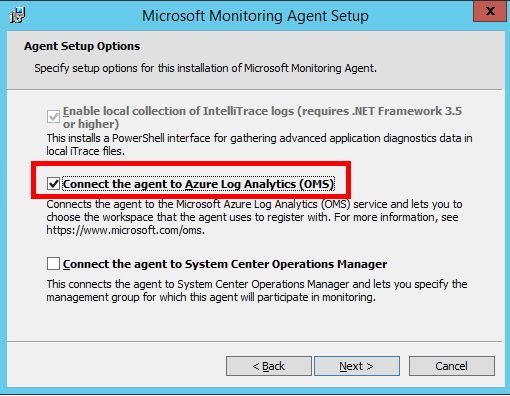
Task: Click the management group monitoring description paragraph
Action: [257, 291]
